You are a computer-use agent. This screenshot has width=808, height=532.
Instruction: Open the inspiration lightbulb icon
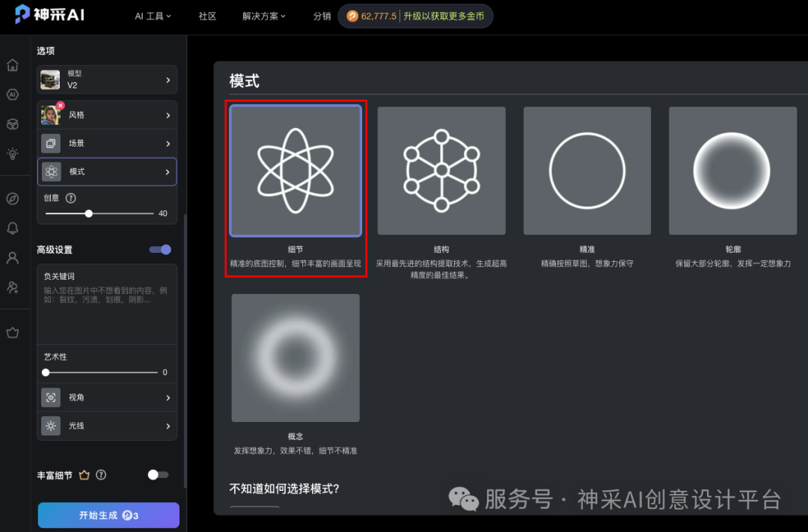pyautogui.click(x=13, y=154)
